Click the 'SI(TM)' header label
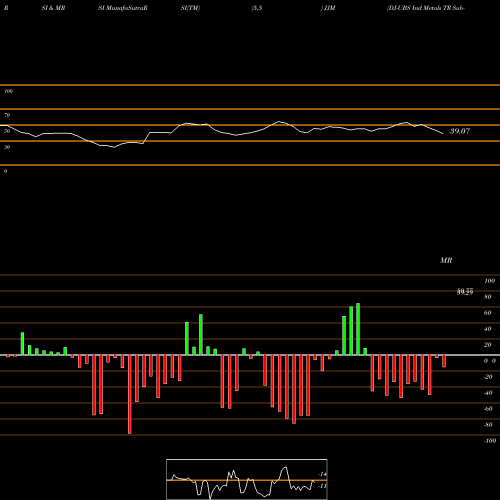 [x=190, y=8]
